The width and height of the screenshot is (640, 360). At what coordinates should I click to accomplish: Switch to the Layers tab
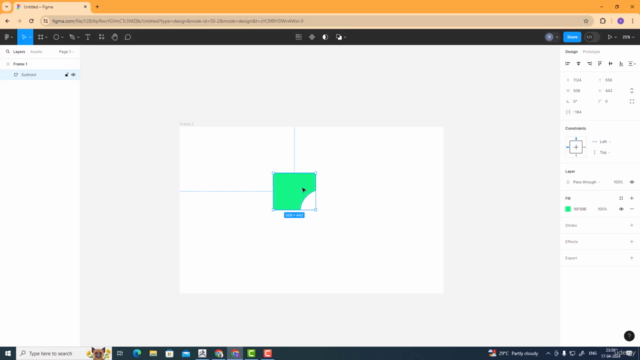click(19, 52)
